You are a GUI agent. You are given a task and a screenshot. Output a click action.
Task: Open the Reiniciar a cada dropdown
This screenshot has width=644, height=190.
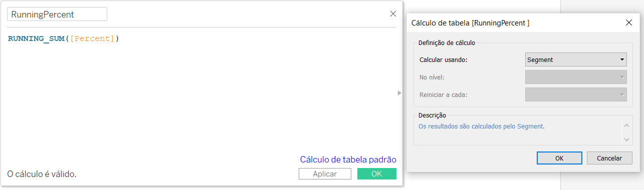576,94
